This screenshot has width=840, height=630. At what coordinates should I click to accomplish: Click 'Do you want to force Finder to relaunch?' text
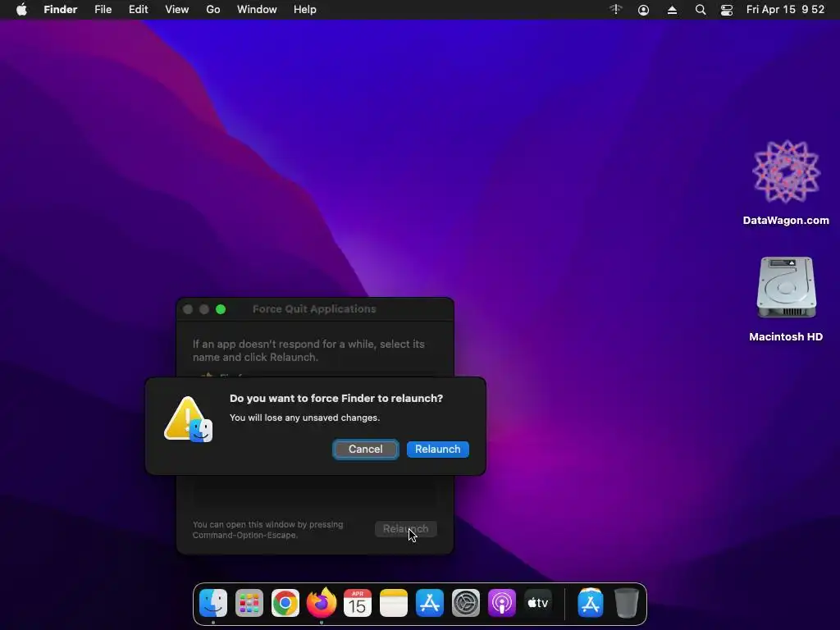336,398
